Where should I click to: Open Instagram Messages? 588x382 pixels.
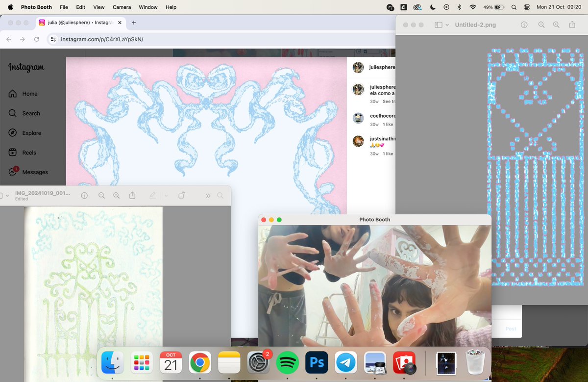pyautogui.click(x=28, y=172)
